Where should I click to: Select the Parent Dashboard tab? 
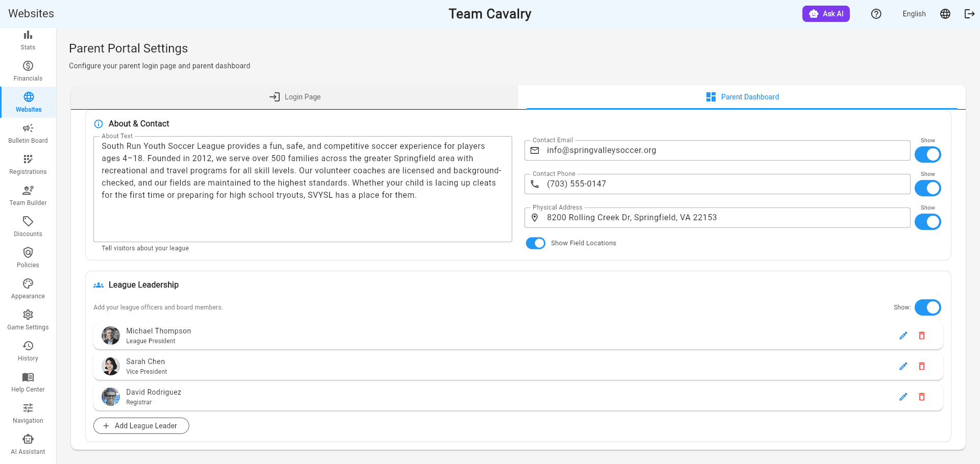point(742,97)
